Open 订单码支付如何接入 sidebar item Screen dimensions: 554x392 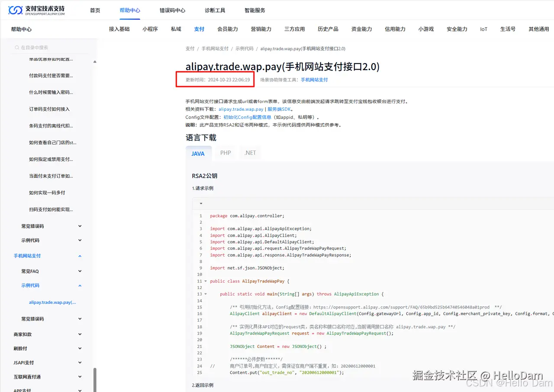pos(49,109)
